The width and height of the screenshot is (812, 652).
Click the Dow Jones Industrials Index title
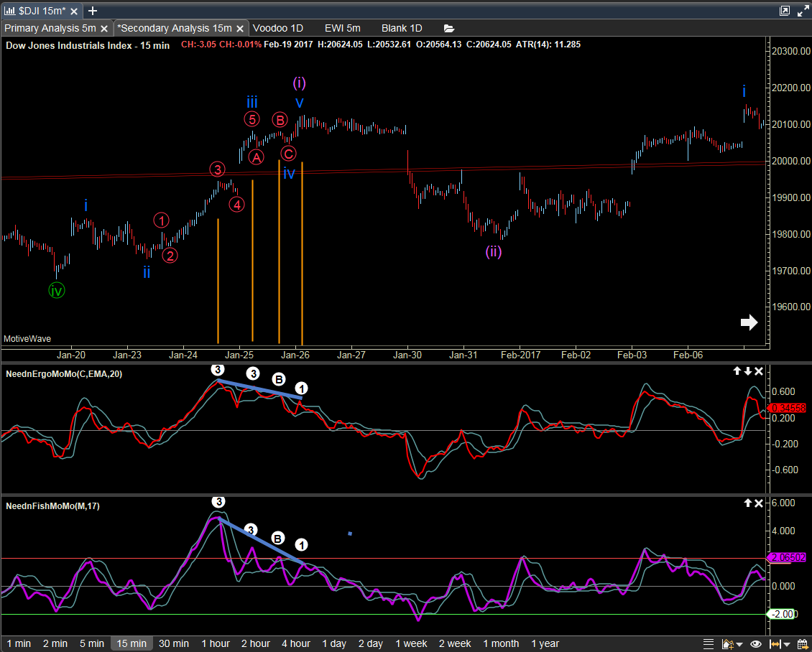(x=88, y=45)
